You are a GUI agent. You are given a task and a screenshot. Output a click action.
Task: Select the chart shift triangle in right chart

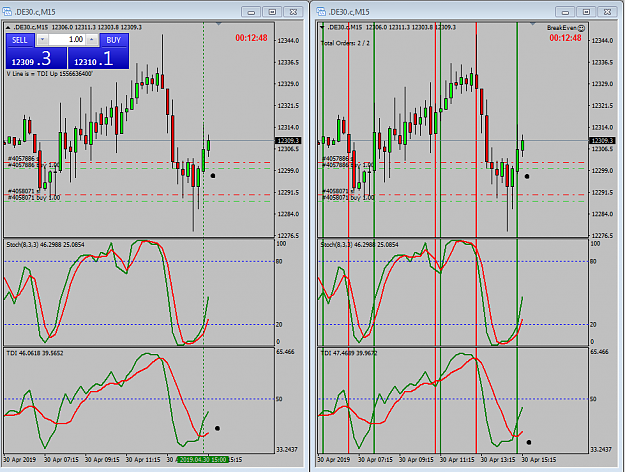[x=533, y=24]
